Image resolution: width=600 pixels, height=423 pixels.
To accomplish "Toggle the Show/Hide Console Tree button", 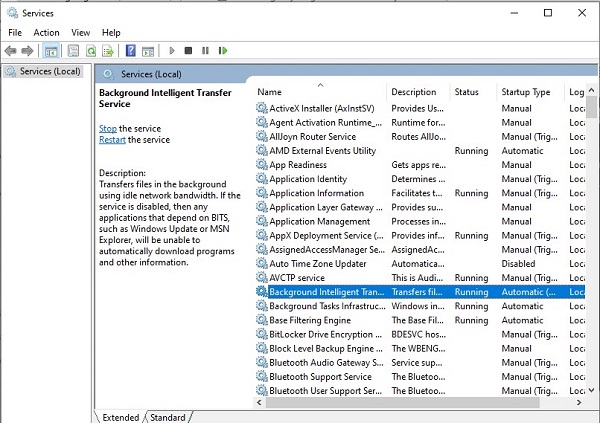I will coord(50,50).
